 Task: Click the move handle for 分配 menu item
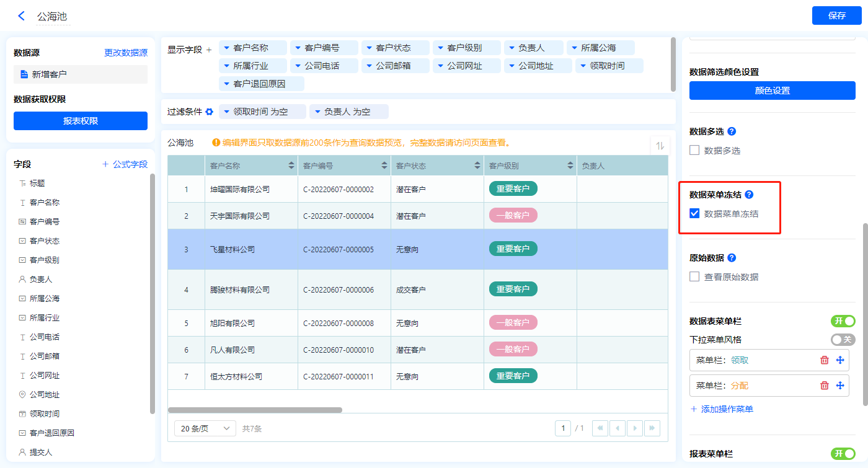[x=840, y=386]
